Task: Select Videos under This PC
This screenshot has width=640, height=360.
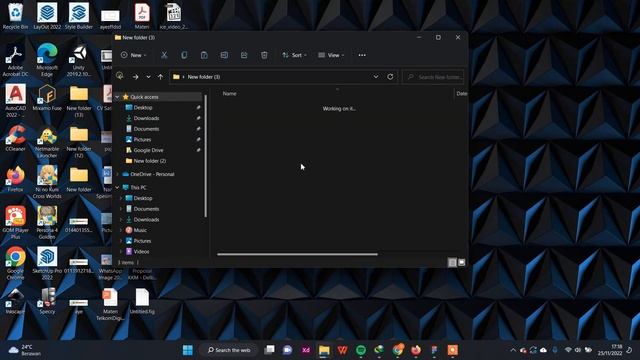Action: 141,251
